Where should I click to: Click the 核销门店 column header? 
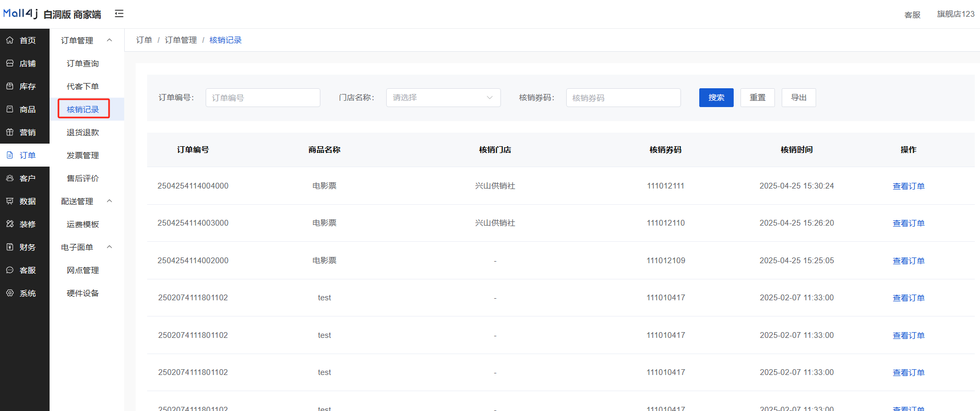tap(495, 150)
